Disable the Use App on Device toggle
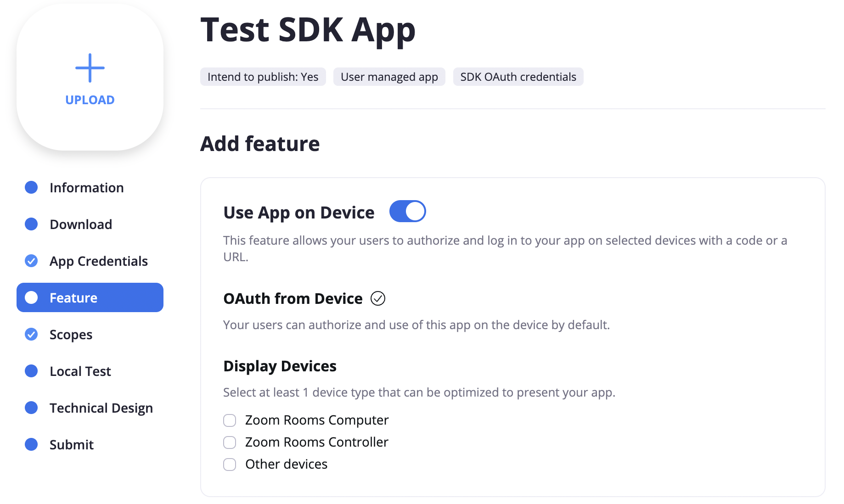 (407, 211)
